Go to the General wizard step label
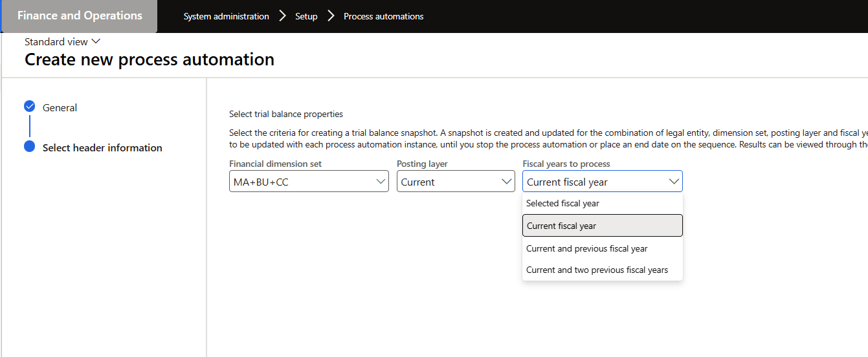 (x=60, y=108)
